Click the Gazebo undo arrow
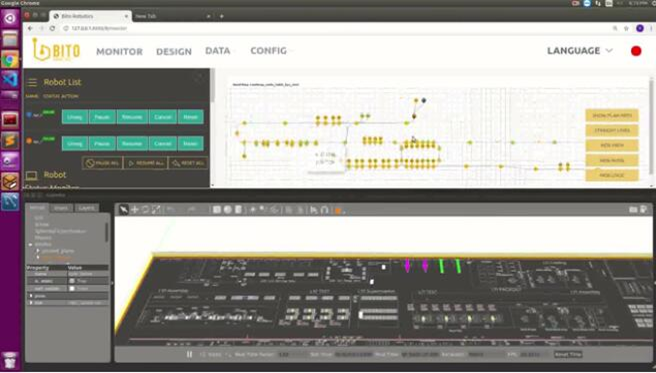The height and width of the screenshot is (373, 656). tap(171, 209)
